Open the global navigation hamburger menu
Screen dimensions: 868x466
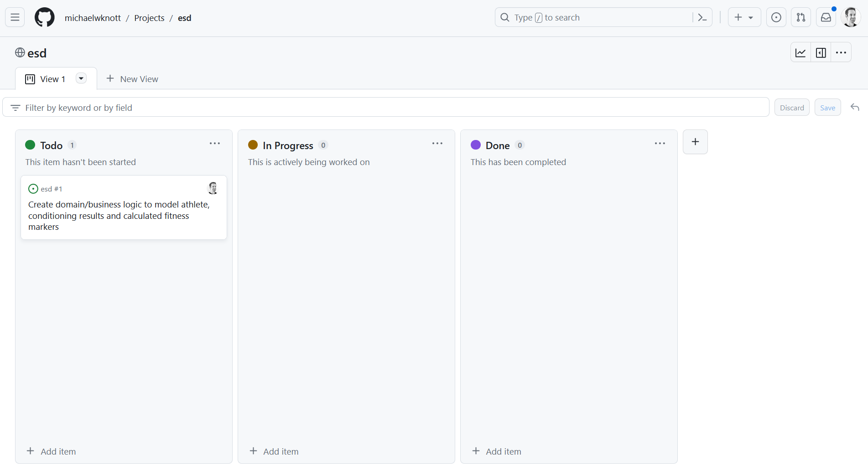coord(15,17)
